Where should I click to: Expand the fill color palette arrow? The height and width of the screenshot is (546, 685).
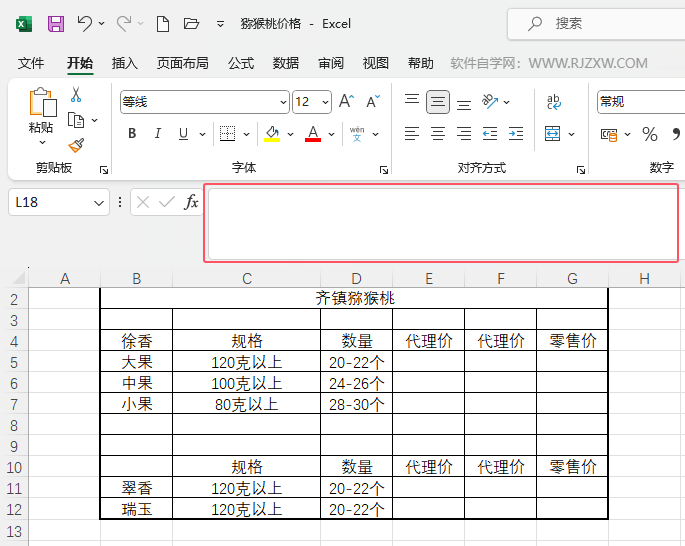click(291, 134)
